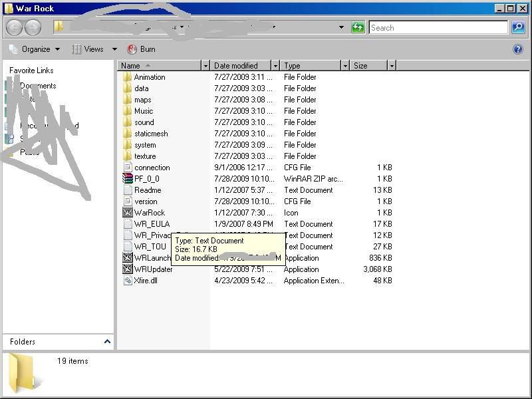The height and width of the screenshot is (399, 532).
Task: Click the Documents favorite link
Action: [x=38, y=86]
